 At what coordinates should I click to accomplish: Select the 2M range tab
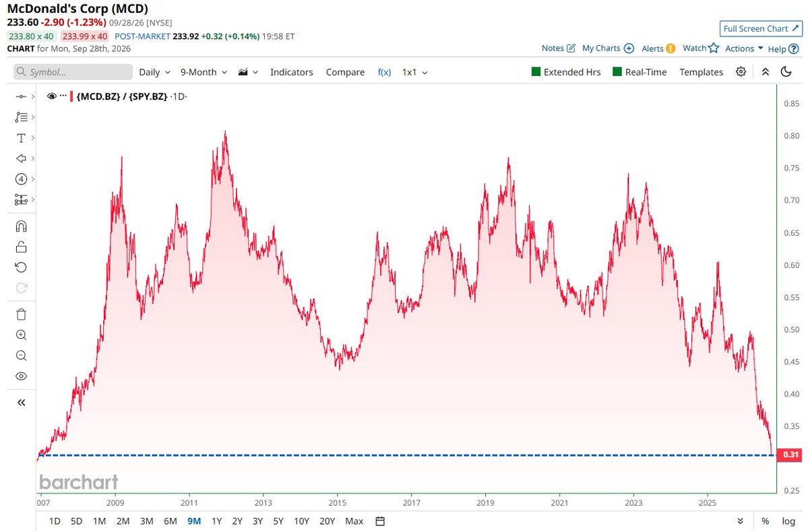pyautogui.click(x=123, y=521)
